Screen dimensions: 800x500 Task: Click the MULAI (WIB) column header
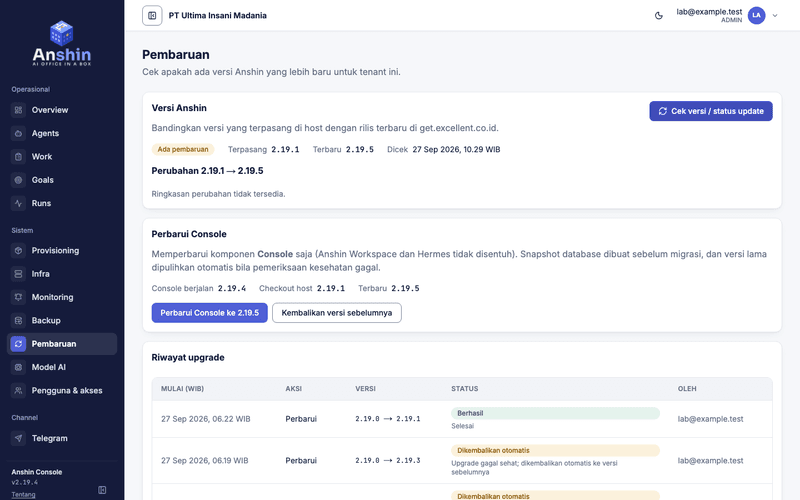point(182,389)
